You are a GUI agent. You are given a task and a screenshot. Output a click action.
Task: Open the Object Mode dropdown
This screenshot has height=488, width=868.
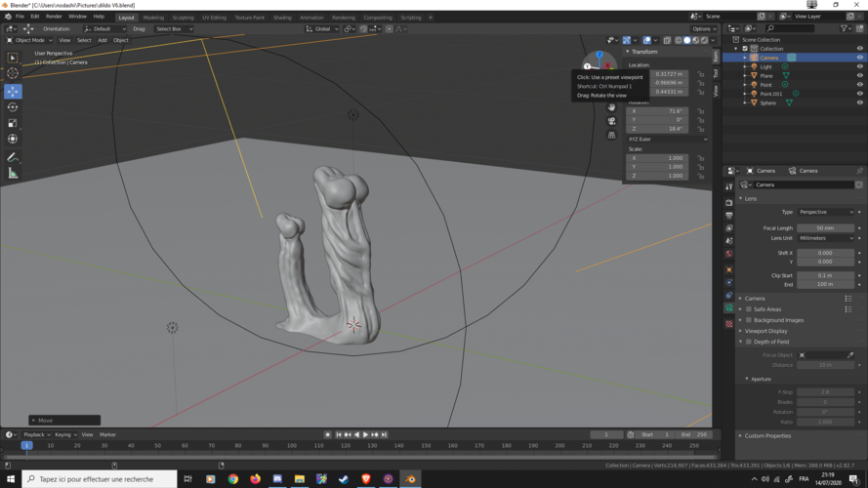click(29, 40)
